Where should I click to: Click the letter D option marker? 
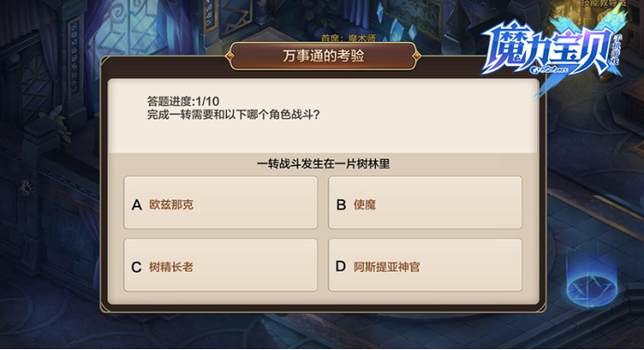click(341, 266)
